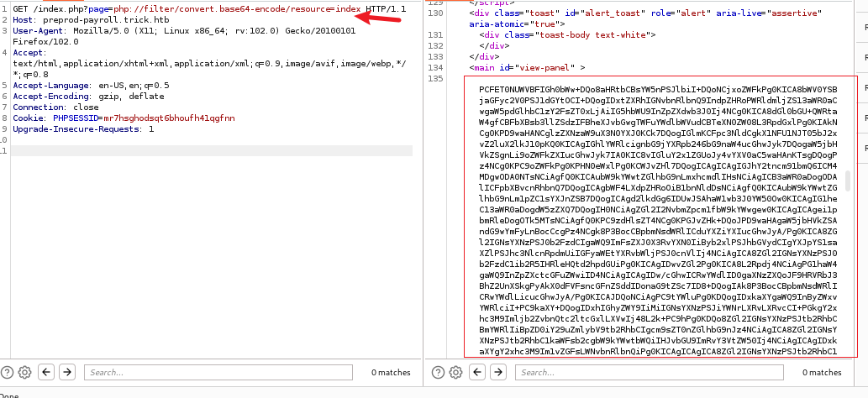Click the base64 line starting wgaW5pdGlhbC1zY2FsZT0x
Screen dimensions: 868x398
coord(658,112)
